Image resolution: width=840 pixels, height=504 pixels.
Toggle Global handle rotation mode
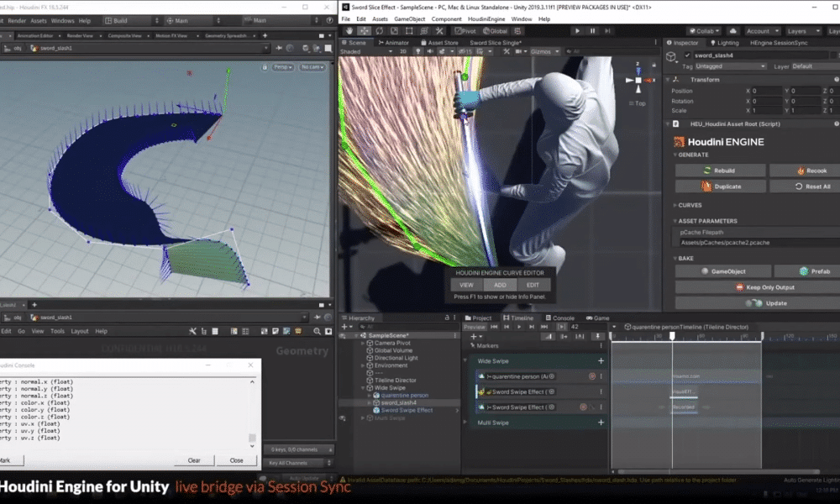pyautogui.click(x=496, y=31)
